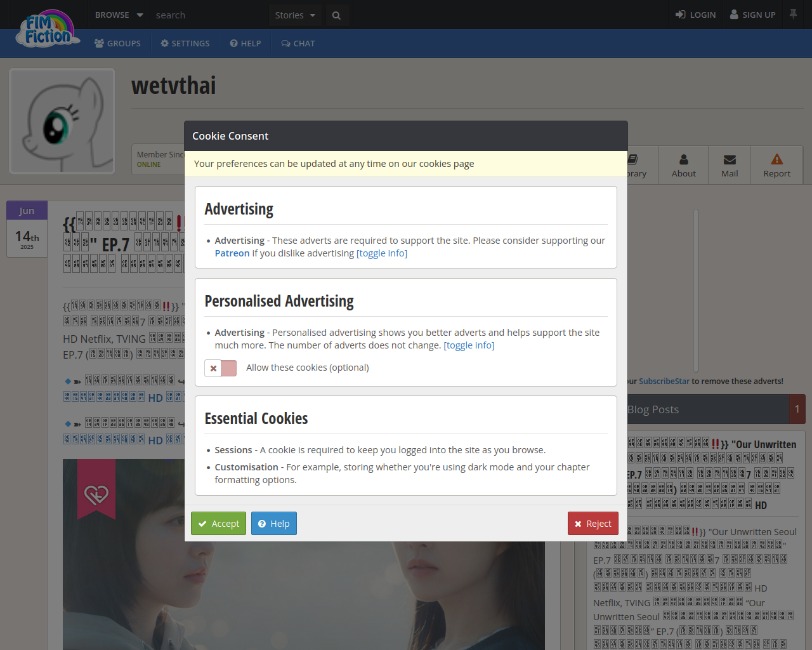Click the wetvthai username heading

[174, 86]
